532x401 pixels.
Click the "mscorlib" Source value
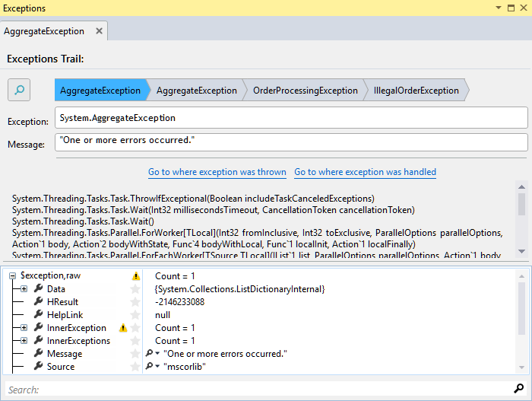tap(185, 366)
